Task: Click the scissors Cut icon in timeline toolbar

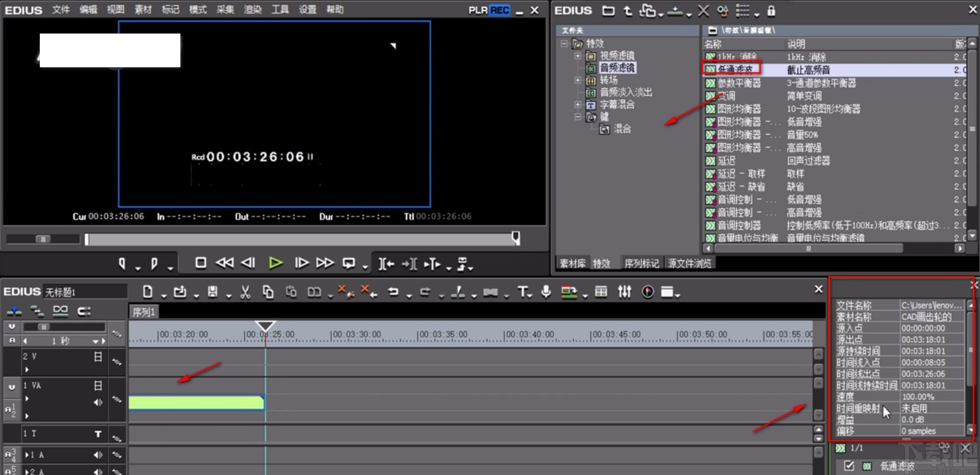Action: (x=245, y=292)
